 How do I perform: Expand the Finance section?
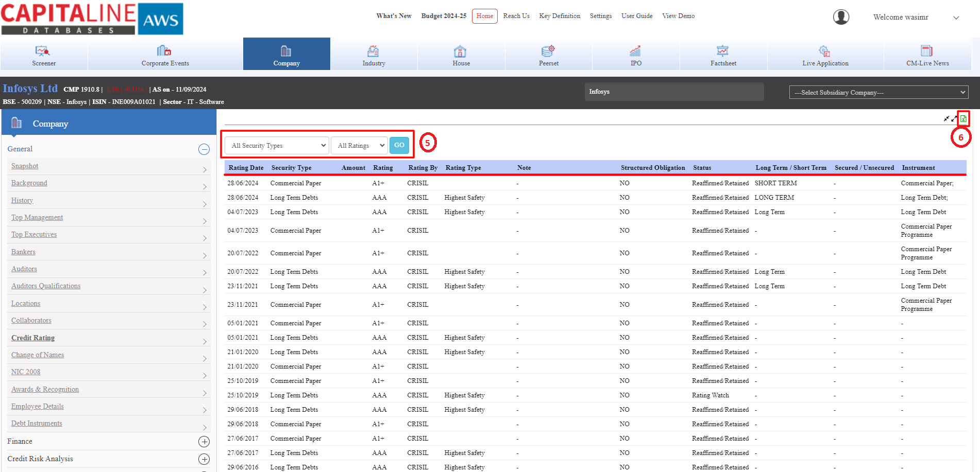[204, 442]
